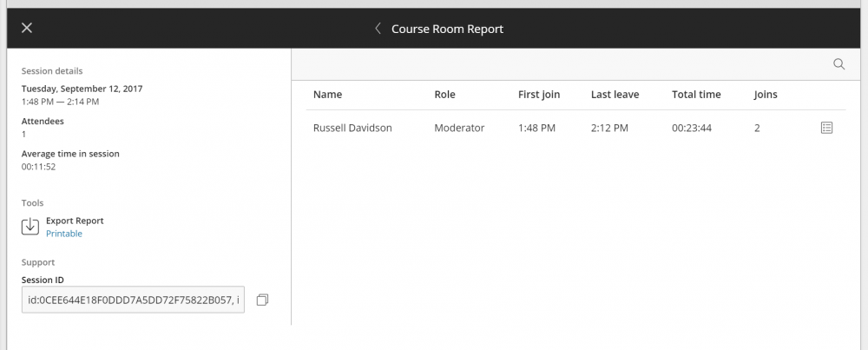This screenshot has width=868, height=350.
Task: Sort by the First join column header
Action: [539, 95]
